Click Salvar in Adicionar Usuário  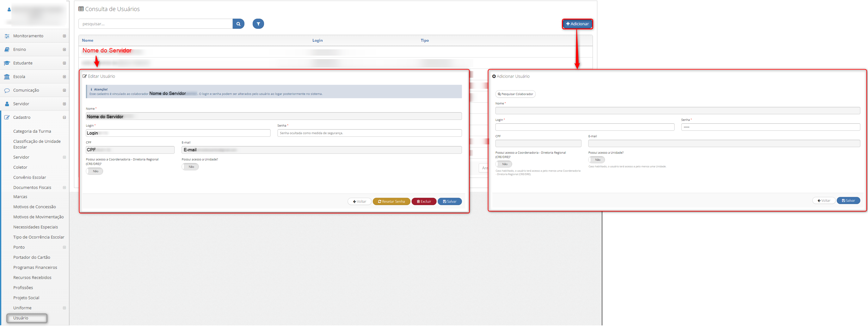click(848, 201)
